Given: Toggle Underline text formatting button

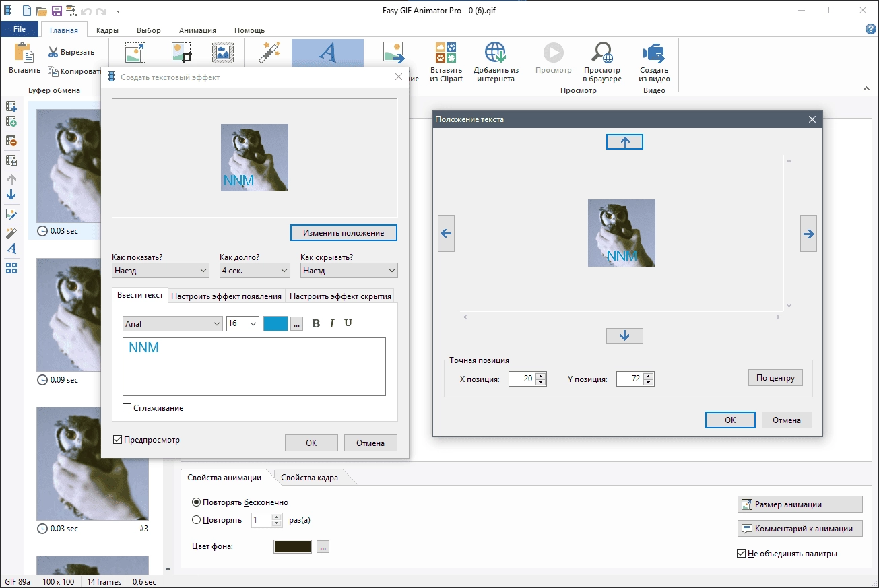Looking at the screenshot, I should 348,324.
